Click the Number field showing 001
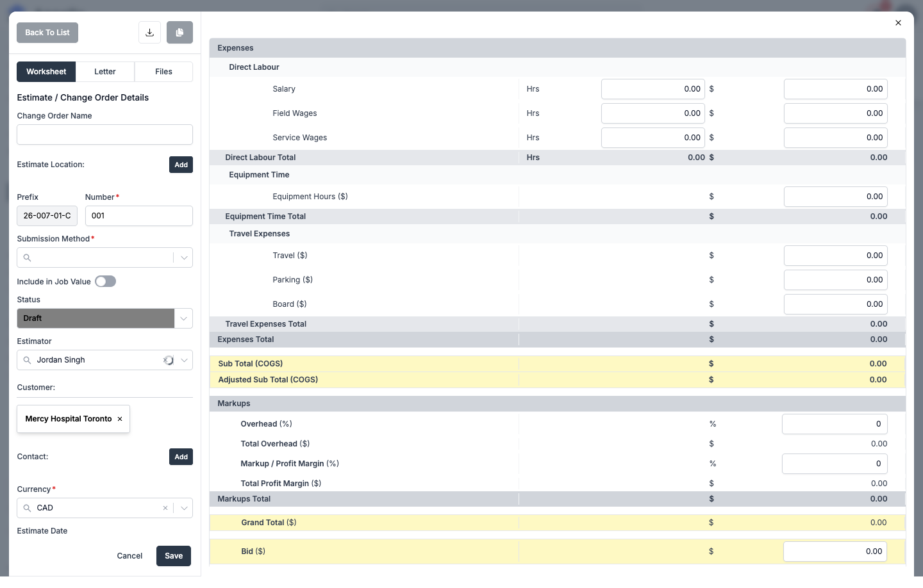This screenshot has height=588, width=923. click(x=139, y=216)
